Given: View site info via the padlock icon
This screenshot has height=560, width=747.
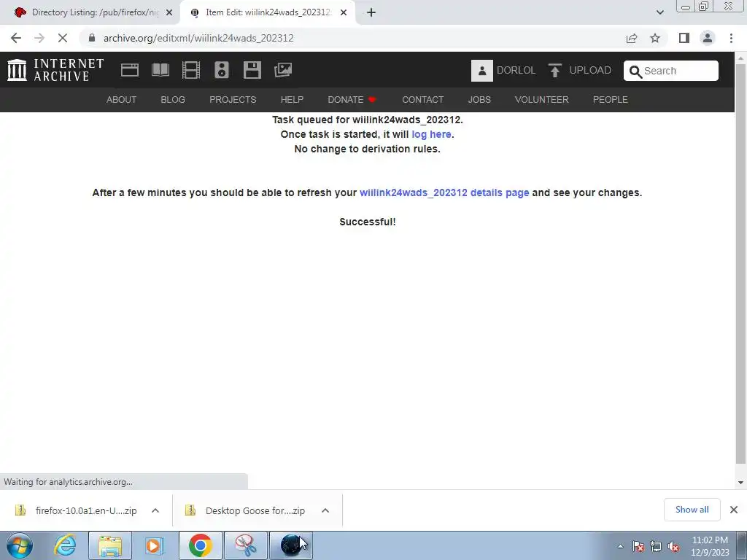Looking at the screenshot, I should tap(92, 38).
